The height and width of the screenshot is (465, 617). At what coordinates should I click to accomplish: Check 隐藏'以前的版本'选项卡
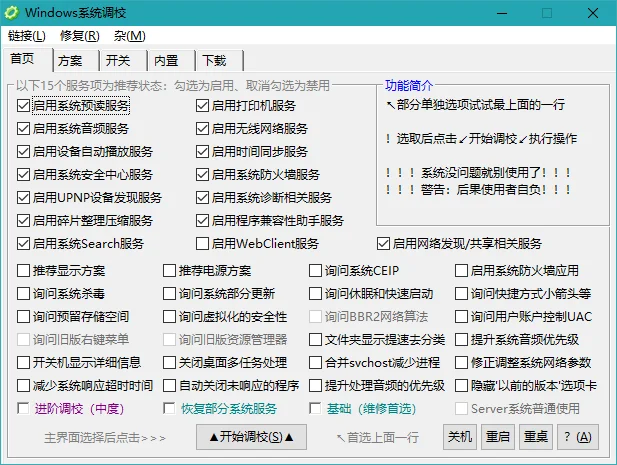[x=462, y=386]
